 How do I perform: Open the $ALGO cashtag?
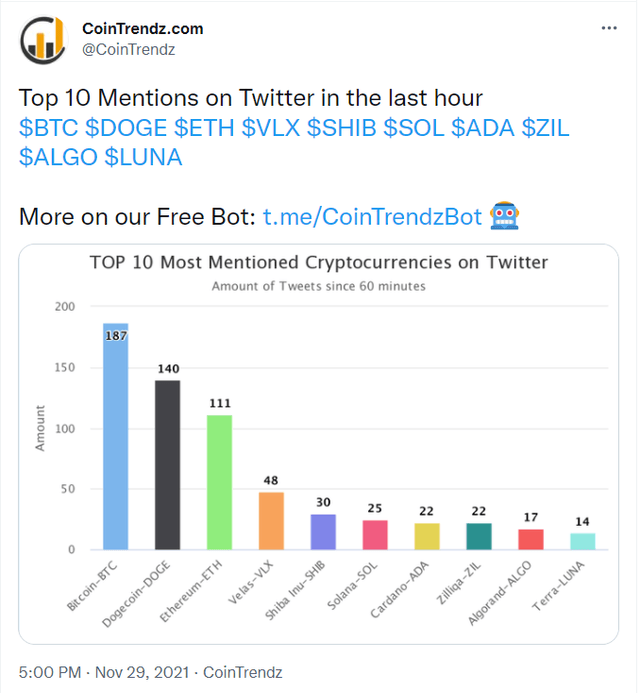click(x=56, y=158)
